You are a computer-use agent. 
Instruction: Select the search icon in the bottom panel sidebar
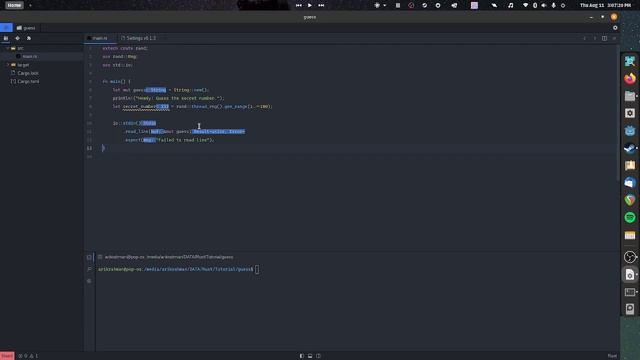(x=89, y=269)
